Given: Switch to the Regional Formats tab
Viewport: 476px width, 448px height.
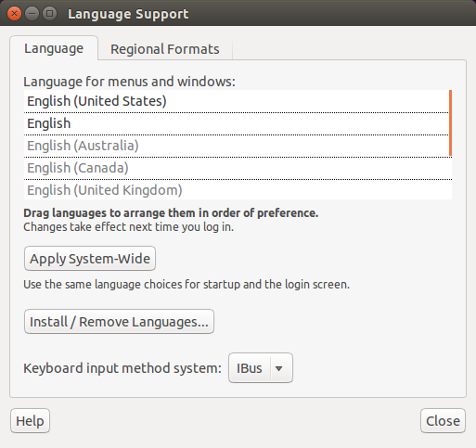Looking at the screenshot, I should point(165,49).
